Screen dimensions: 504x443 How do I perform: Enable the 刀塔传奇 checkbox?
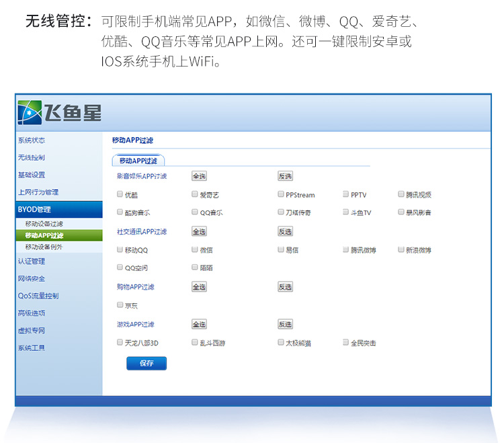pyautogui.click(x=281, y=212)
